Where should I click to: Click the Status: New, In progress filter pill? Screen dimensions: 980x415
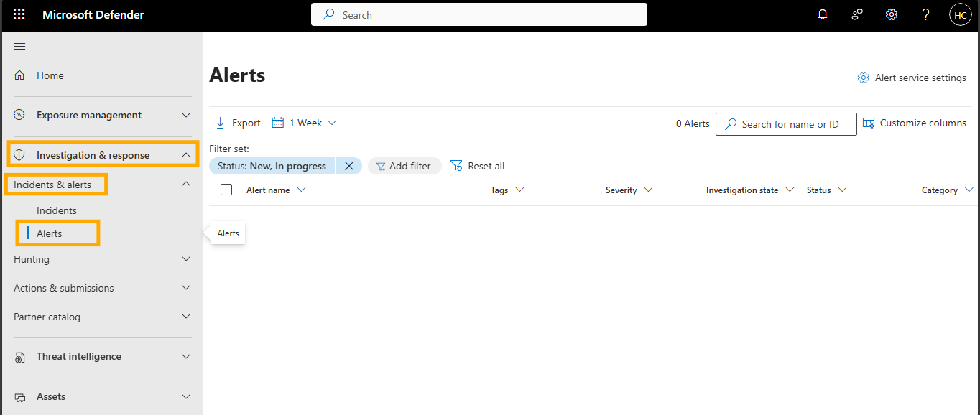point(272,166)
